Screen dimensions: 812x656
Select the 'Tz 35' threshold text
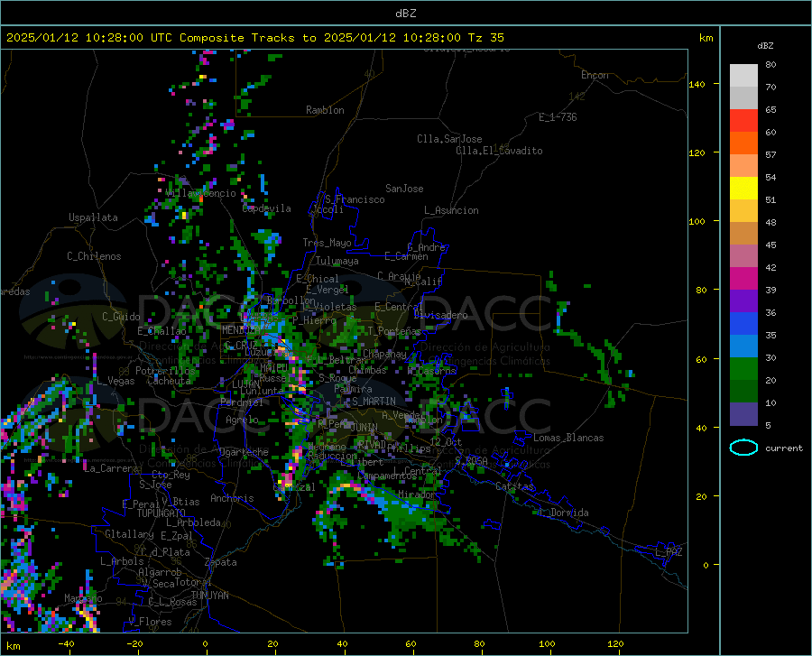pyautogui.click(x=485, y=38)
